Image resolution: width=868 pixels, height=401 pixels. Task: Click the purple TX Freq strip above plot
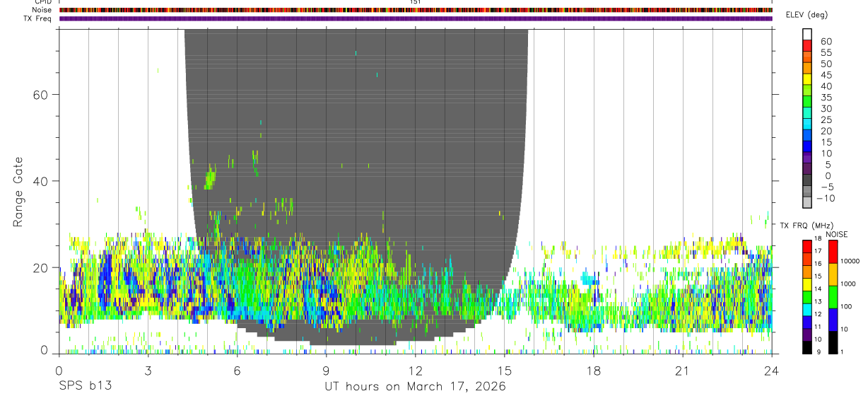[416, 18]
